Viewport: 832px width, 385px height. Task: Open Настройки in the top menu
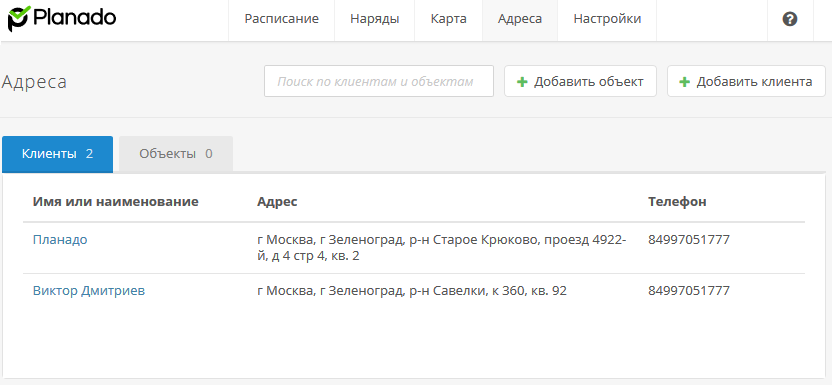coord(607,20)
